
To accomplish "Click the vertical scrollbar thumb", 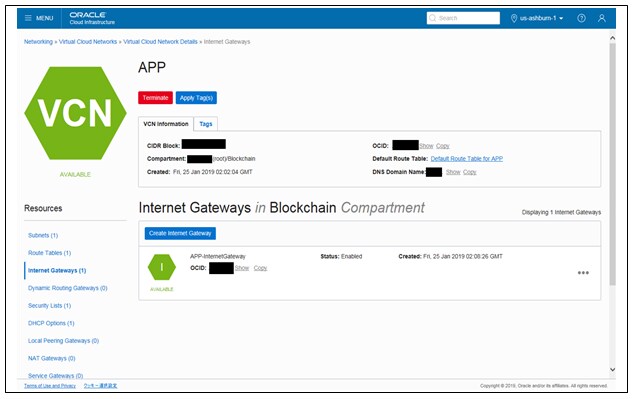I will [x=612, y=164].
